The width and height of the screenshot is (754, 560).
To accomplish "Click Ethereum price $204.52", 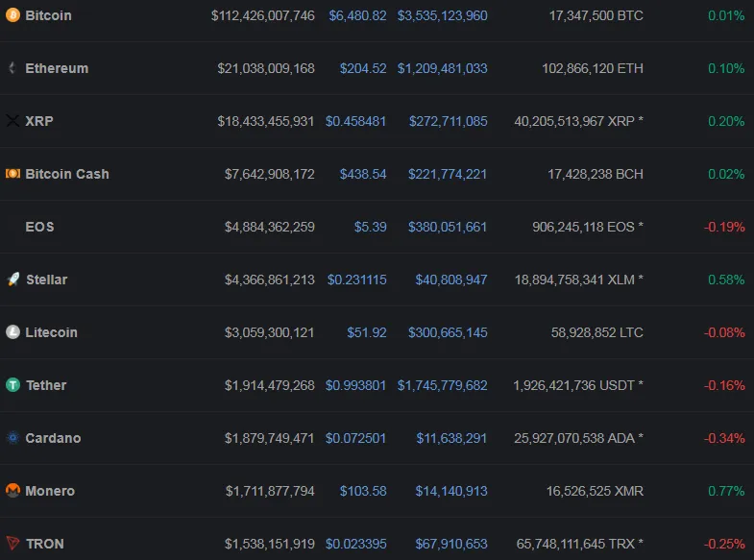I will coord(363,68).
